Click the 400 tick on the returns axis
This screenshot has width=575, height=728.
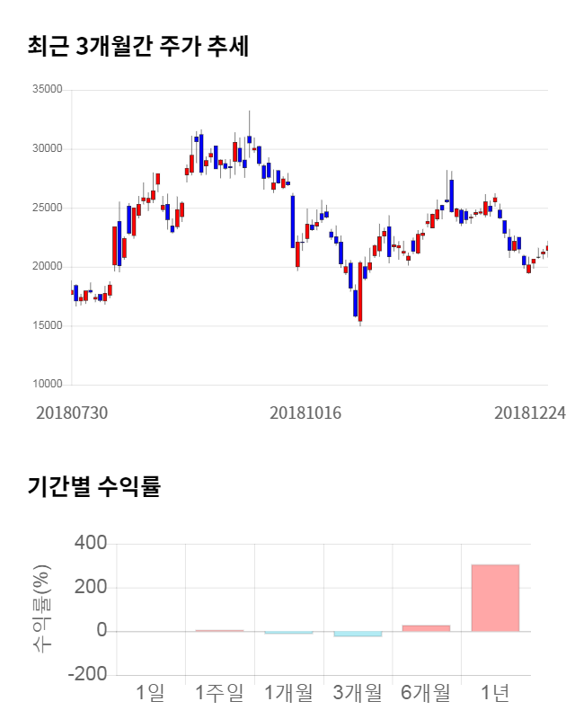pyautogui.click(x=90, y=544)
